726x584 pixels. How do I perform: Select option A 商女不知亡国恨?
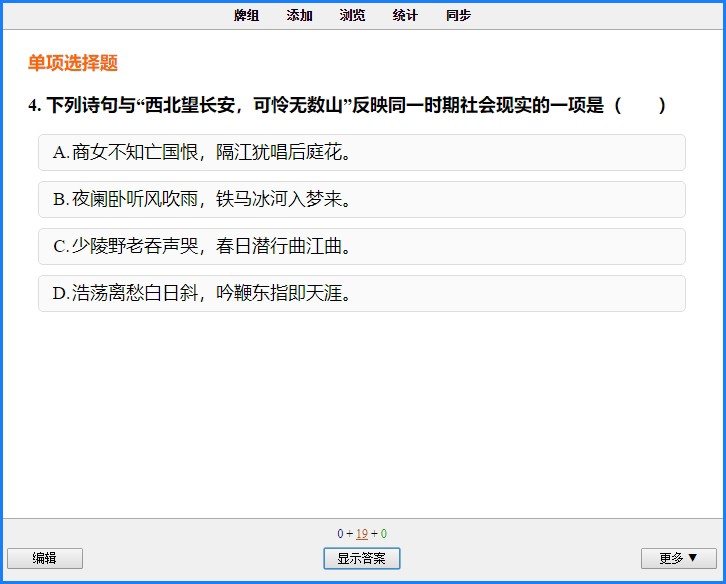(362, 152)
